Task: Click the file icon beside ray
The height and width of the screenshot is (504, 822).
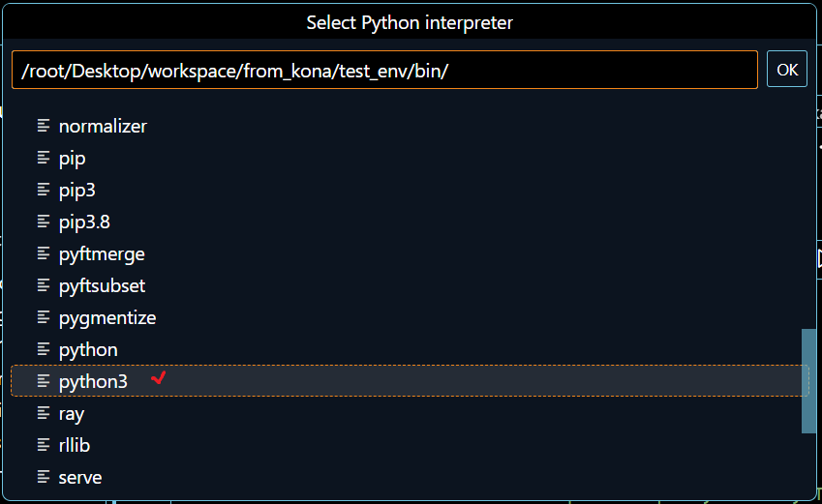Action: (44, 413)
